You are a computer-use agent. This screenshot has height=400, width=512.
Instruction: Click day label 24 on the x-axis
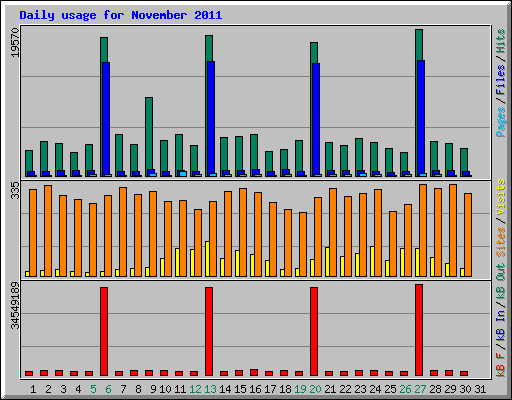375,389
